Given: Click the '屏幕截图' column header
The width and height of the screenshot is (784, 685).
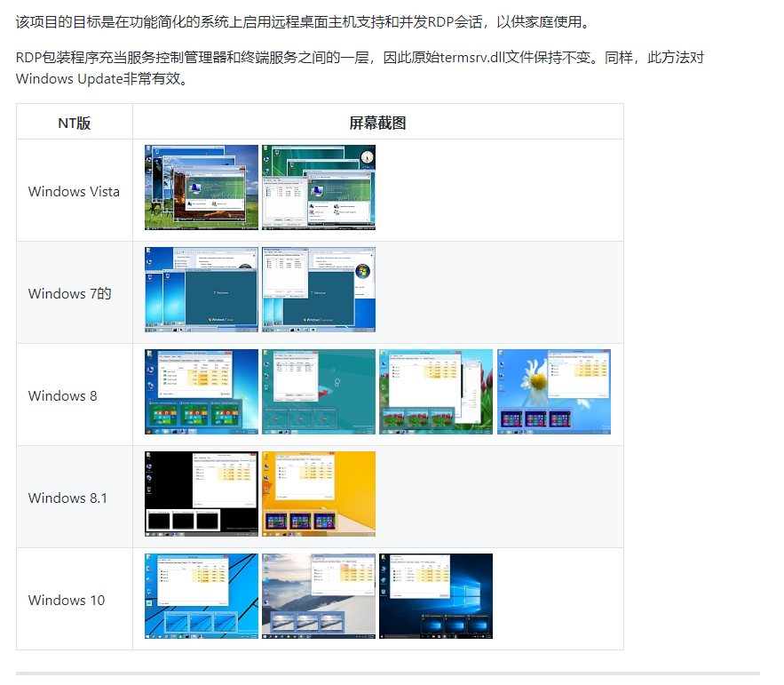Looking at the screenshot, I should [377, 123].
